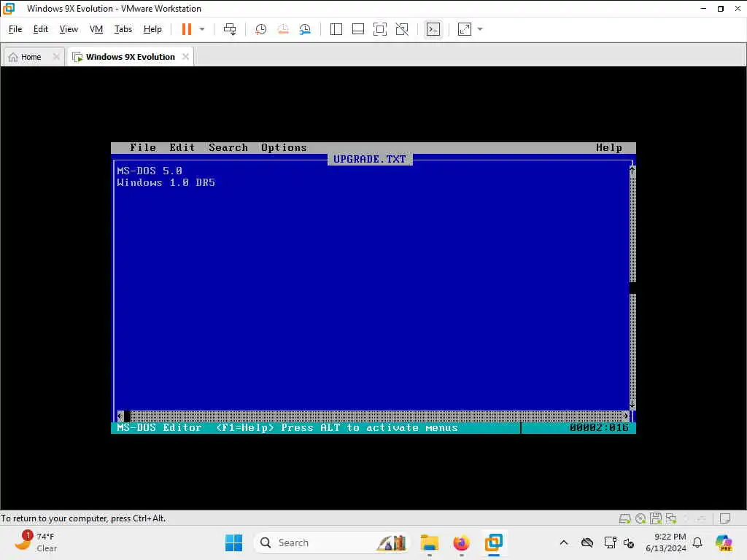Click the cursor position 00002:016 indicator

click(x=599, y=427)
